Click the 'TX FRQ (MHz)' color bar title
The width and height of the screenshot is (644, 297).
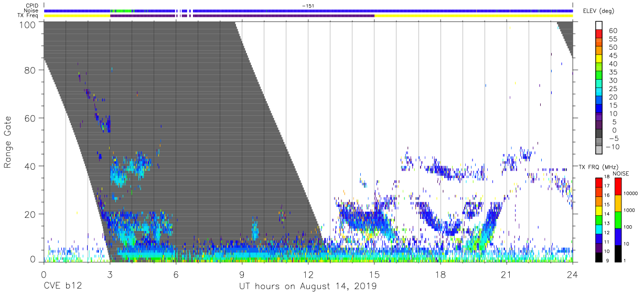[597, 167]
